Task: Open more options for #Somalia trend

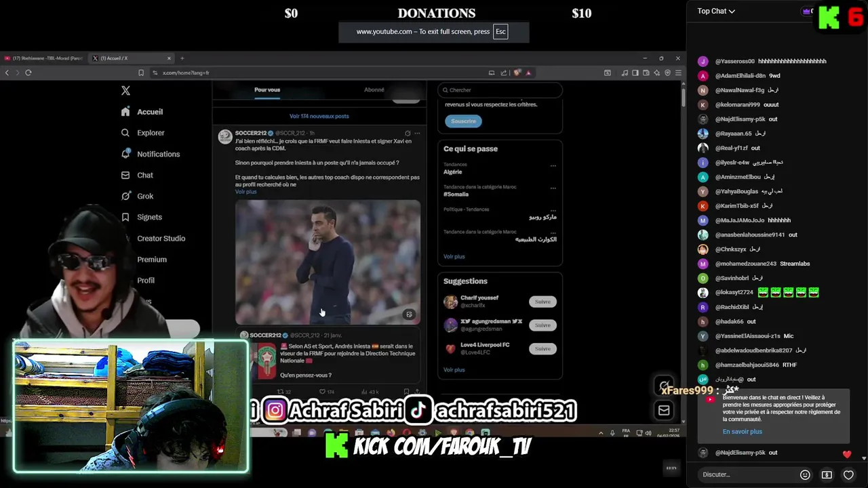Action: 553,188
